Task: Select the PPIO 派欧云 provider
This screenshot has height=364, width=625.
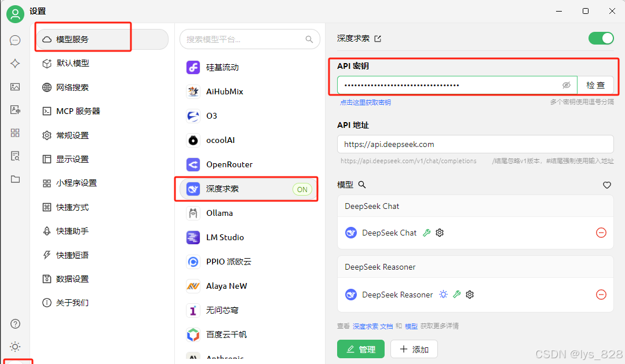Action: [x=250, y=262]
